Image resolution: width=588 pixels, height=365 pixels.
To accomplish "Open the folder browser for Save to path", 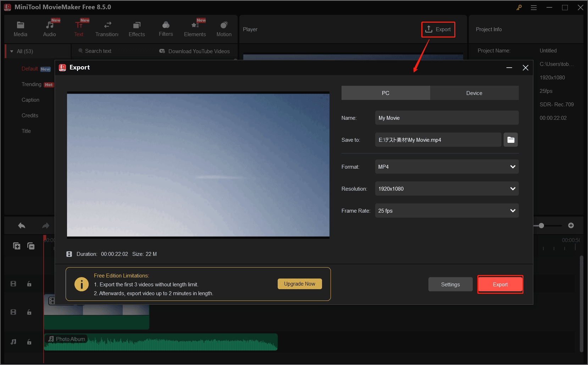I will click(511, 140).
